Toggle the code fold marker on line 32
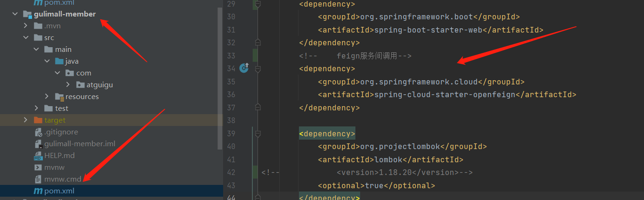This screenshot has height=200, width=644. pos(258,42)
